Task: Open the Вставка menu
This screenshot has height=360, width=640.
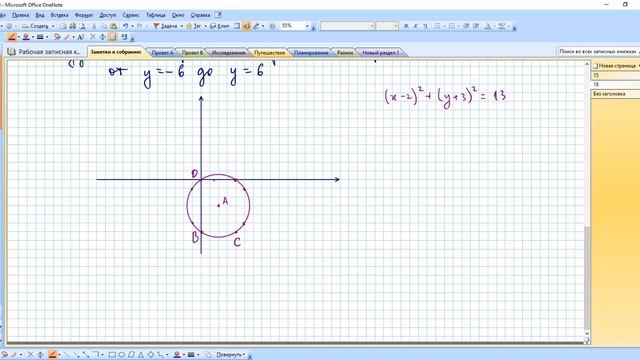Action: point(59,15)
